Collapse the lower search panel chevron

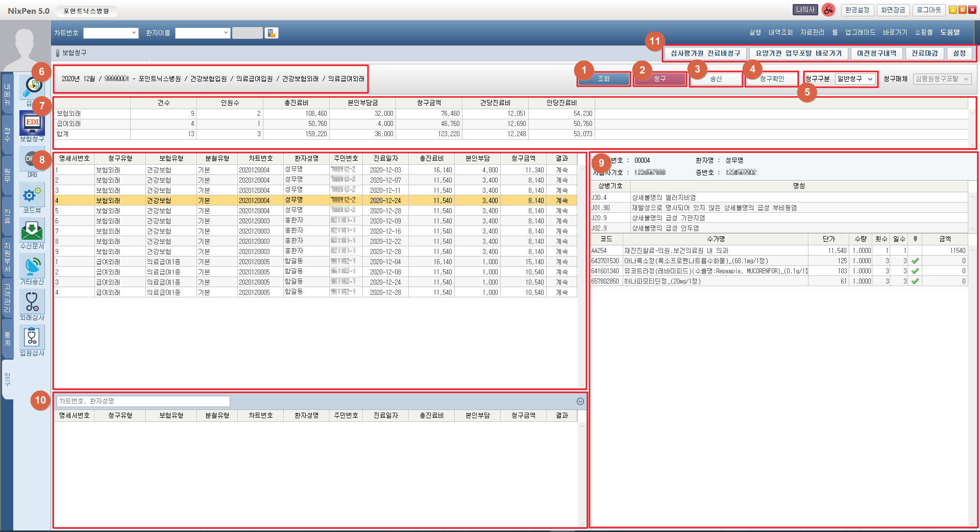tap(580, 401)
